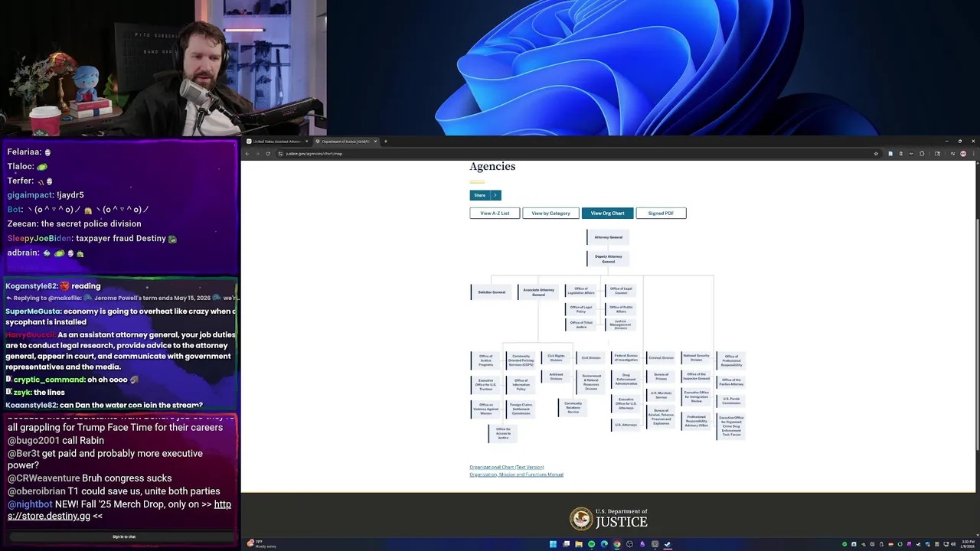This screenshot has height=551, width=980.
Task: Open Office of Justice Programs
Action: pos(485,360)
